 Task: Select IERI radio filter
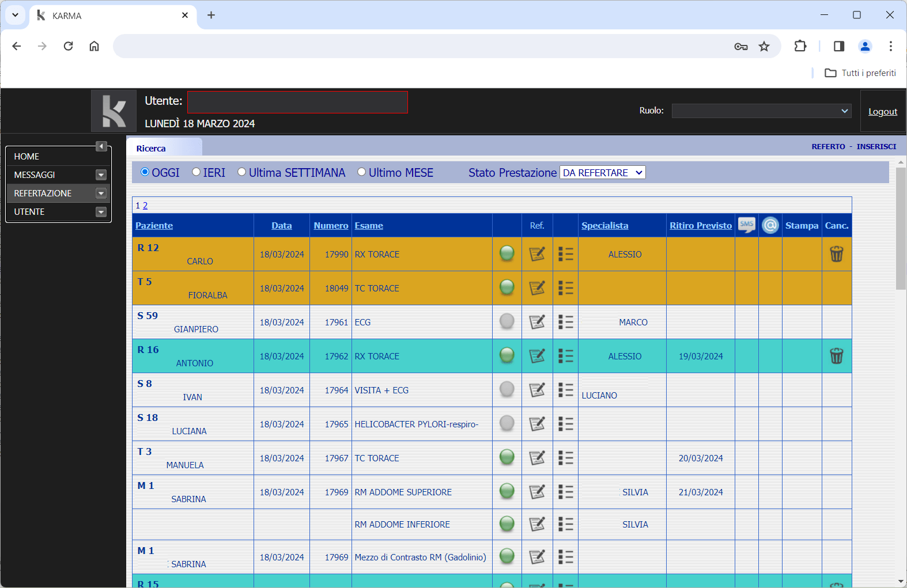coord(196,172)
